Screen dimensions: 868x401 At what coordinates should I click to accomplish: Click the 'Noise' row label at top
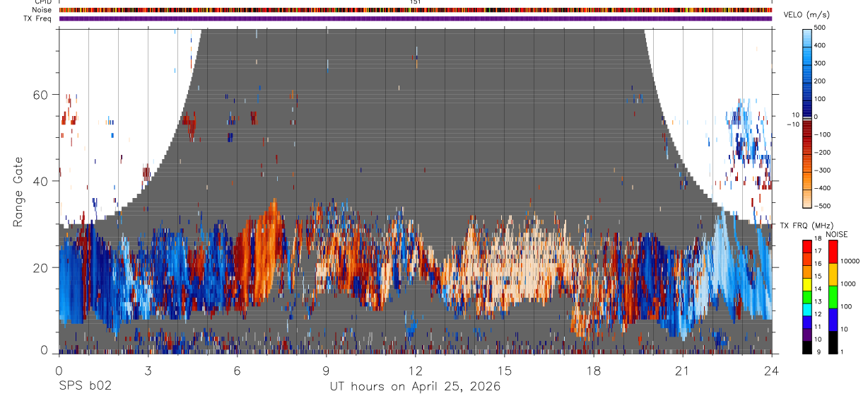click(x=42, y=10)
